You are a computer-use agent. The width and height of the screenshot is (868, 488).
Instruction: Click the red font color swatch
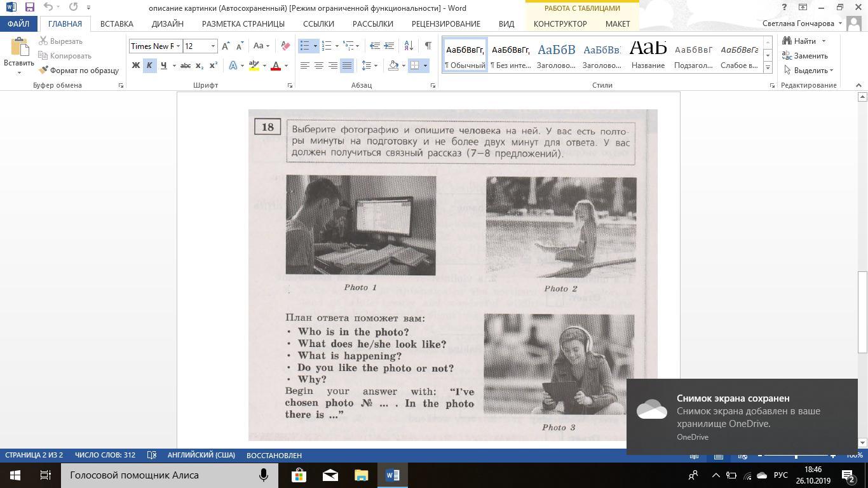click(276, 65)
